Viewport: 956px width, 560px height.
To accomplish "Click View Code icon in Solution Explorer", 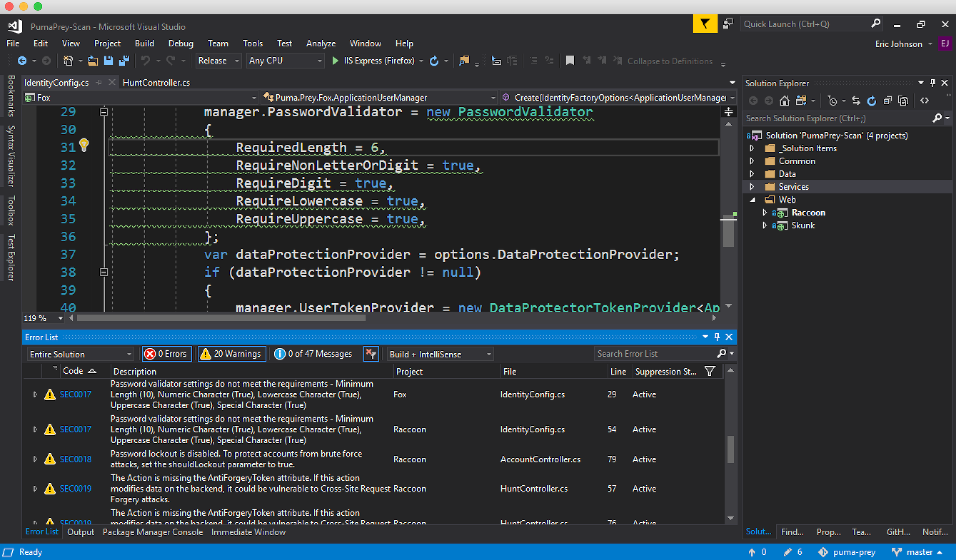I will click(925, 100).
